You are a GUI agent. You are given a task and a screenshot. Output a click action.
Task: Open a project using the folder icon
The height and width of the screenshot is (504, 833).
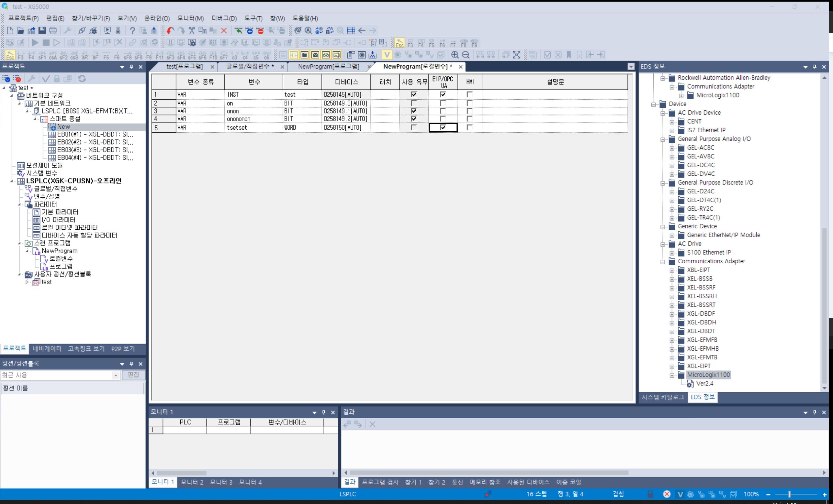point(20,30)
